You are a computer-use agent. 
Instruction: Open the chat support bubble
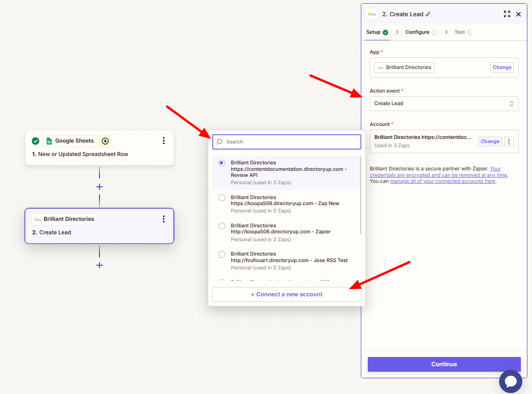(x=511, y=381)
